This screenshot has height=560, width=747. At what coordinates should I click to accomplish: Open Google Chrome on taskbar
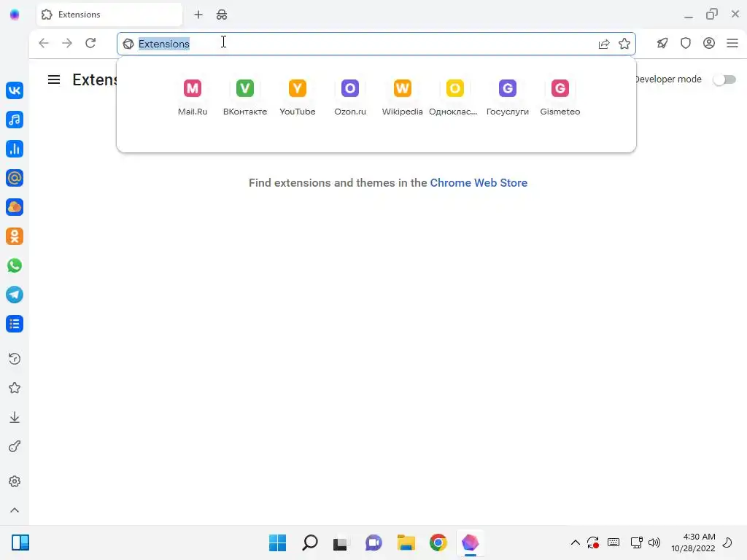click(x=438, y=542)
